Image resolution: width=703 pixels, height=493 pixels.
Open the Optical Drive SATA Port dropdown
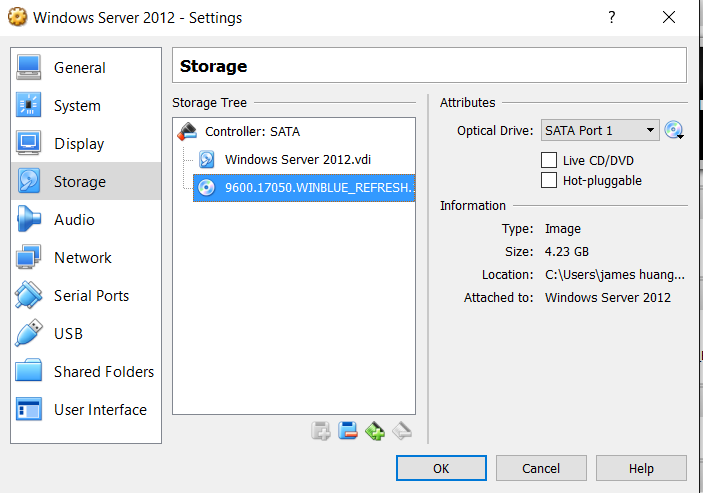click(600, 130)
